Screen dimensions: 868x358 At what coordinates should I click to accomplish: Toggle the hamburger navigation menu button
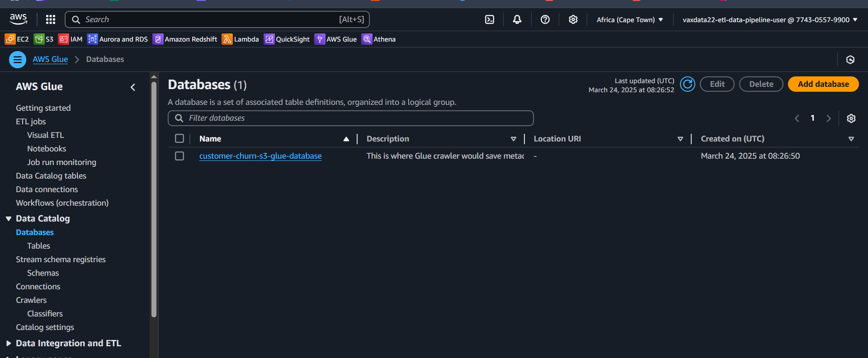18,59
